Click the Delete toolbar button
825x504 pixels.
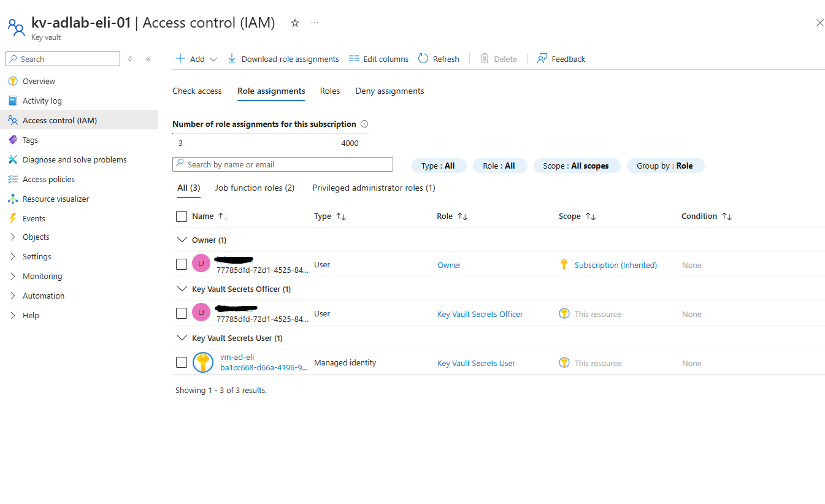[x=498, y=59]
